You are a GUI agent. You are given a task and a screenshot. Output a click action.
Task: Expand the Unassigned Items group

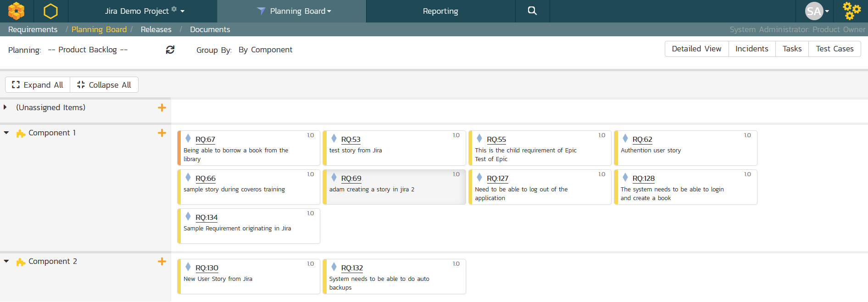pyautogui.click(x=6, y=107)
